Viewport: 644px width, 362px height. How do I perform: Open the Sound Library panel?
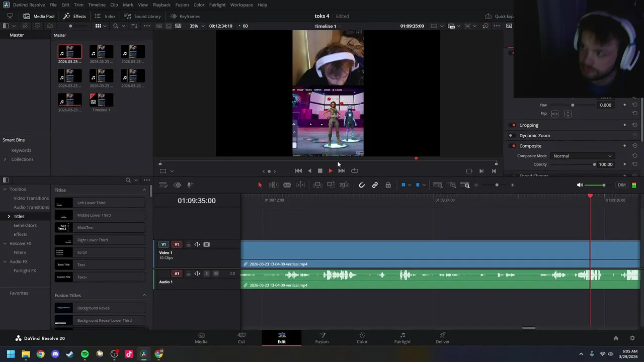click(x=142, y=16)
